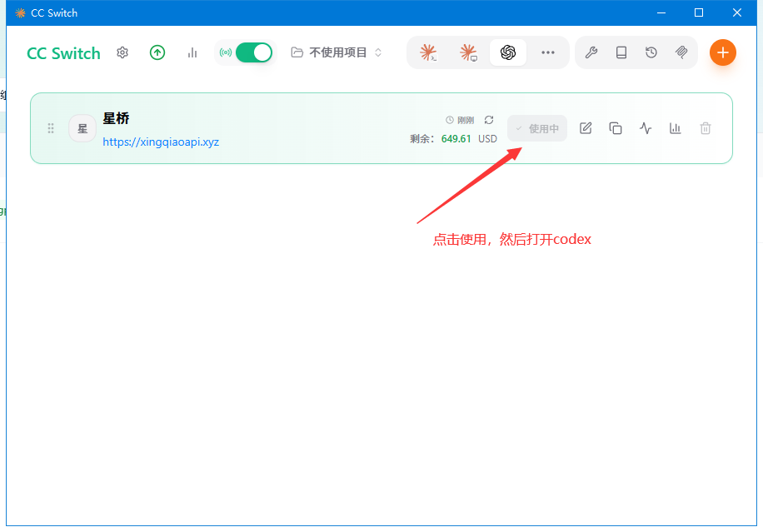This screenshot has height=532, width=763.
Task: Open the book prompts icon
Action: click(621, 52)
